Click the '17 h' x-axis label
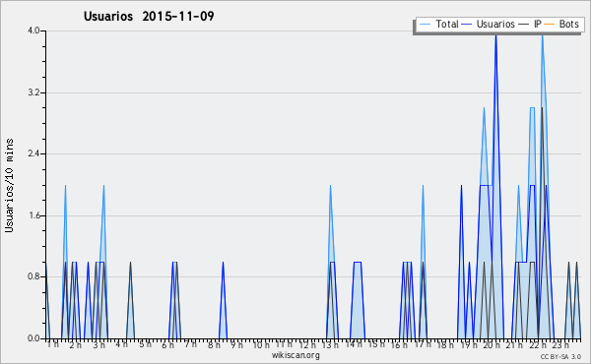Viewport: 591px width, 364px height. pyautogui.click(x=423, y=345)
